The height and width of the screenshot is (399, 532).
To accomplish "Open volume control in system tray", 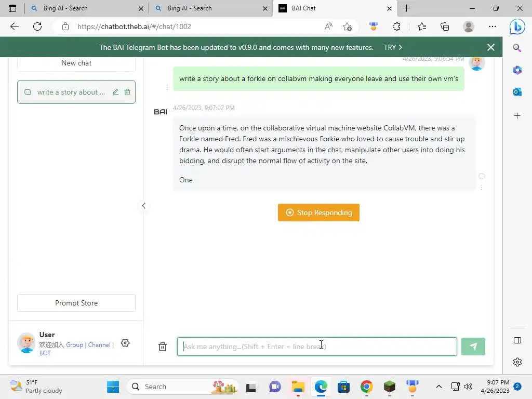I will click(468, 387).
